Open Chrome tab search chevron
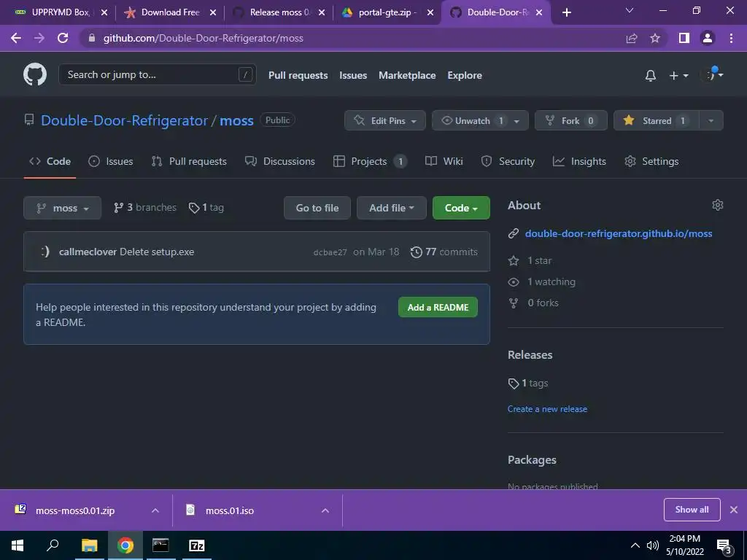 (x=630, y=10)
